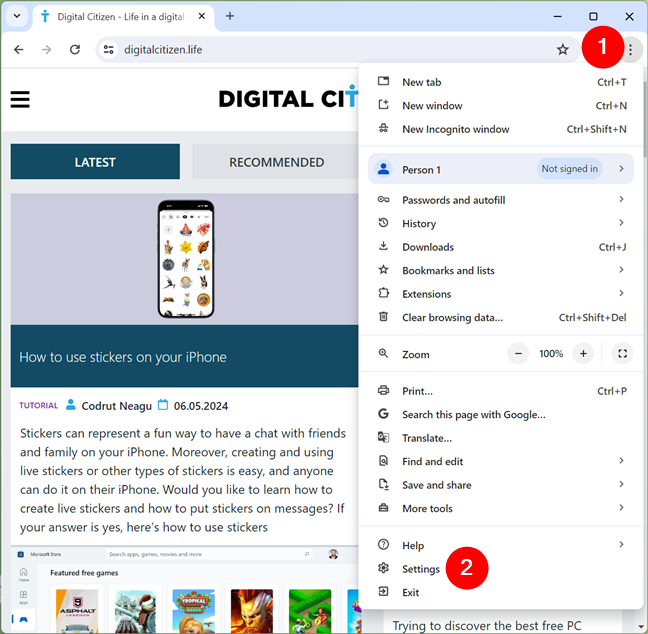Screen dimensions: 648x634
Task: Decrease zoom with the minus button
Action: (x=518, y=354)
